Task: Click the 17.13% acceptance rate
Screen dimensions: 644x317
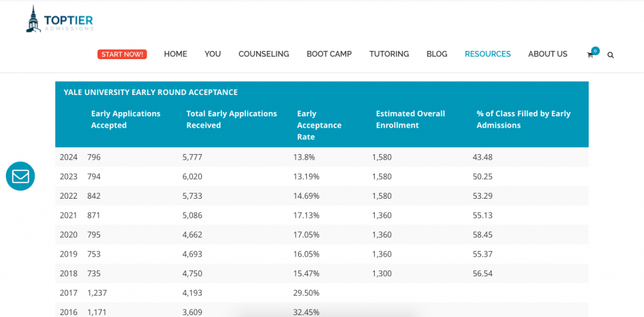Action: coord(306,215)
